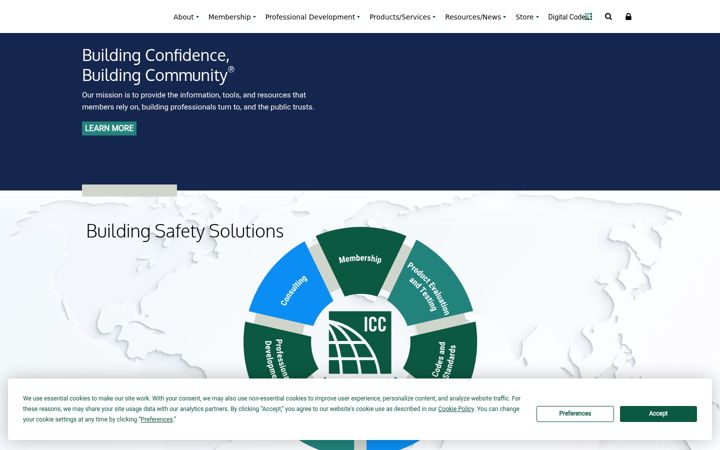The height and width of the screenshot is (450, 720).
Task: Accept cookies with the Accept button
Action: 658,414
